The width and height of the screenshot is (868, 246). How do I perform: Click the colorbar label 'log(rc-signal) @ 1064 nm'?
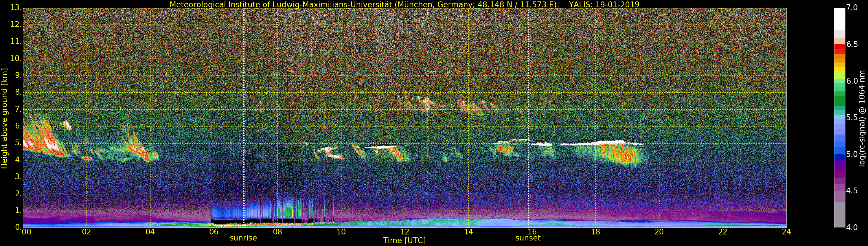(x=862, y=118)
